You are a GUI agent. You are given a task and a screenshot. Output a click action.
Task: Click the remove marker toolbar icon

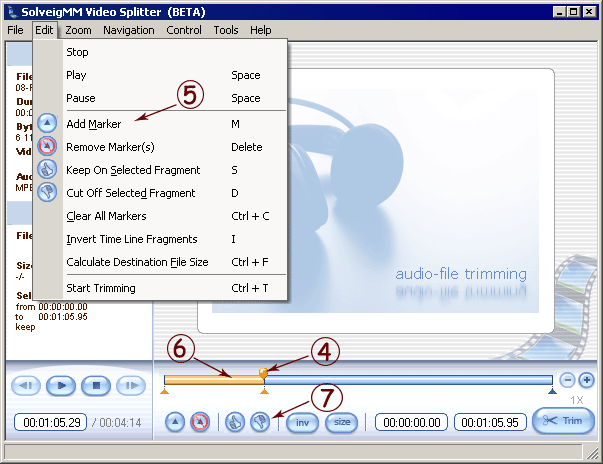point(200,422)
